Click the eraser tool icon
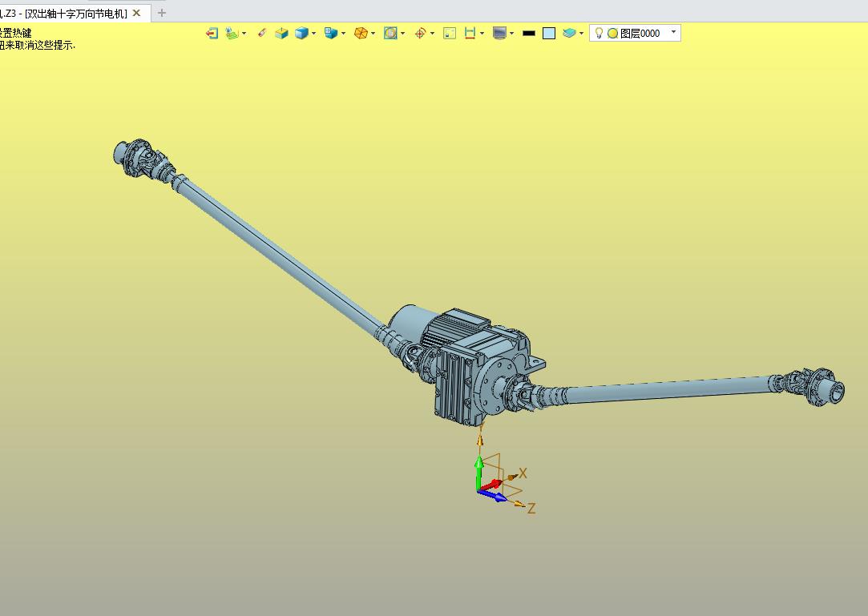 [x=262, y=33]
